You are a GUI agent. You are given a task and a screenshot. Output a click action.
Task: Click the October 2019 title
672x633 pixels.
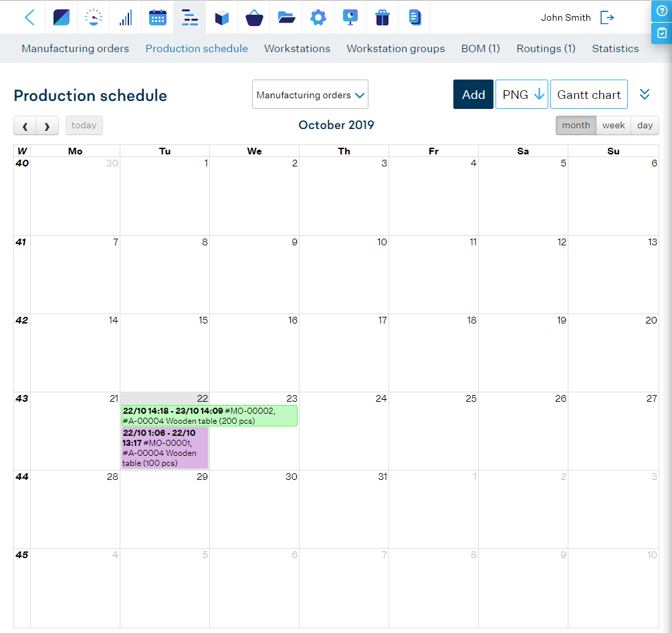pyautogui.click(x=336, y=125)
